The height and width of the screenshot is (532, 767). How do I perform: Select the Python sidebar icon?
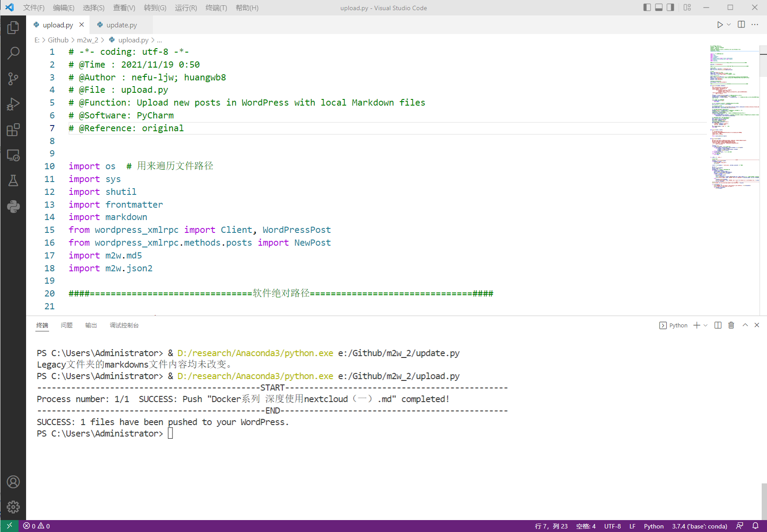(13, 206)
